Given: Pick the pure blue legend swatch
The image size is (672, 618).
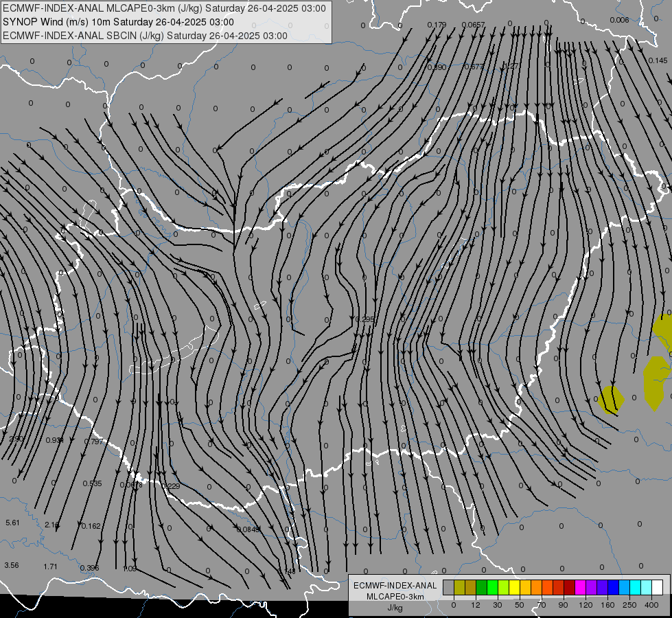Looking at the screenshot, I should (613, 587).
